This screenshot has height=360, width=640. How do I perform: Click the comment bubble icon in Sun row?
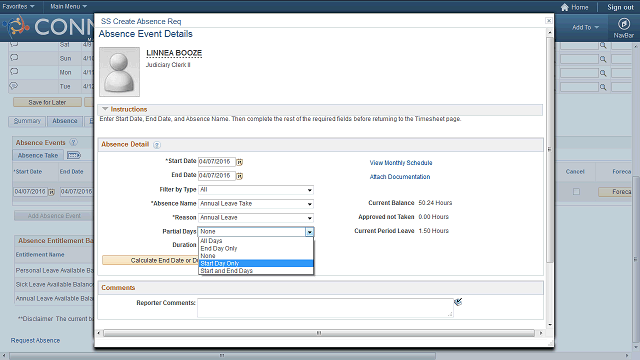coord(14,58)
